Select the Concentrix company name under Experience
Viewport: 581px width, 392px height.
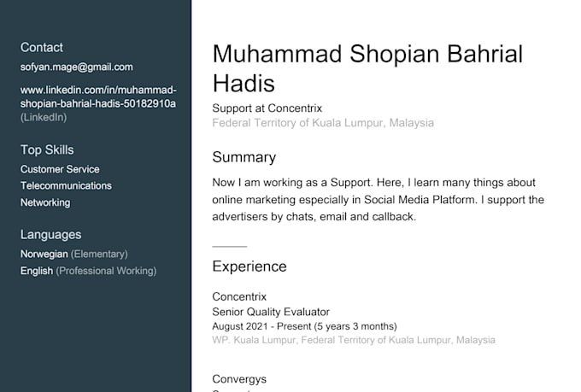pyautogui.click(x=239, y=297)
